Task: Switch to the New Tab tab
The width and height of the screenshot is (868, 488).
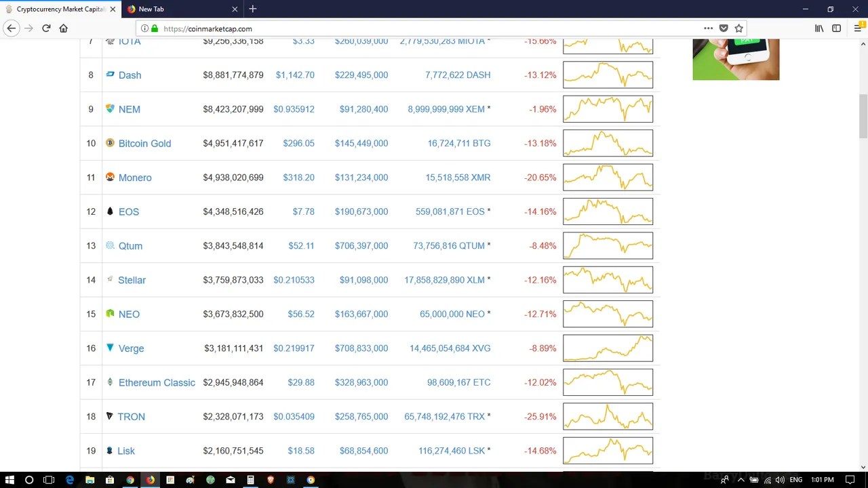Action: (182, 9)
